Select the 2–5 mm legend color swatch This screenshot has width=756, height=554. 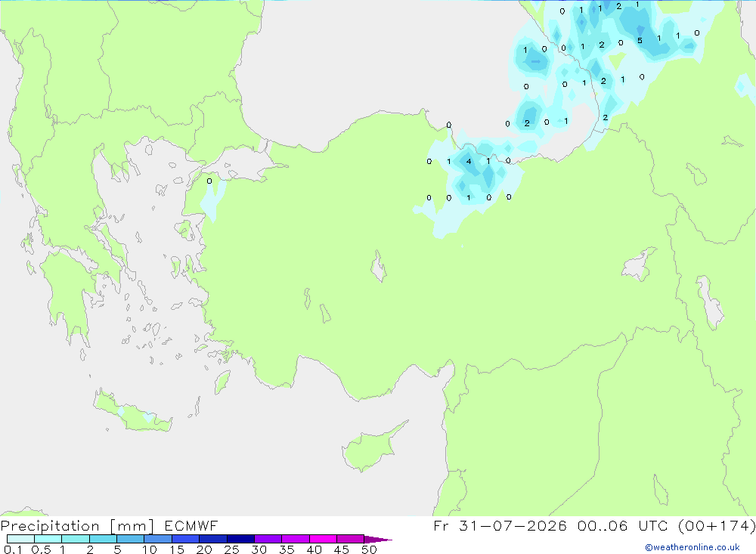(x=103, y=539)
